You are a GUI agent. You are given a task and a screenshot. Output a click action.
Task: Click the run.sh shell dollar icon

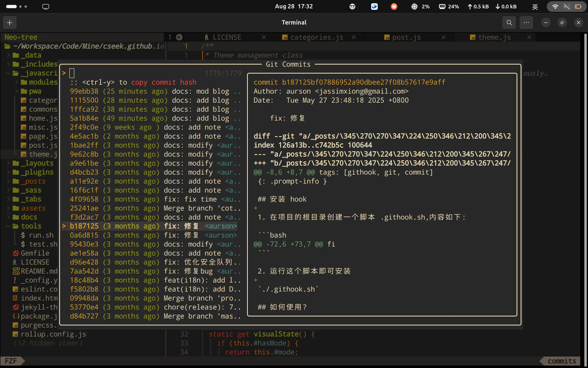tap(23, 235)
